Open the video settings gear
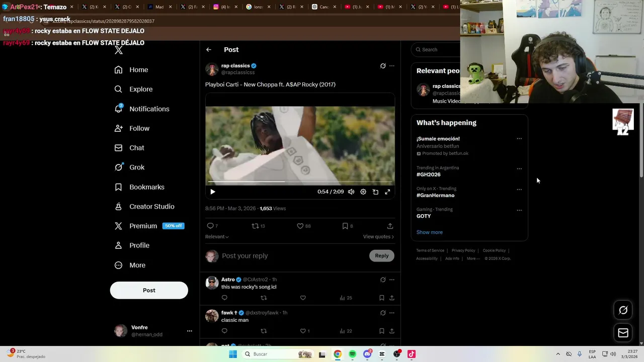 click(363, 192)
